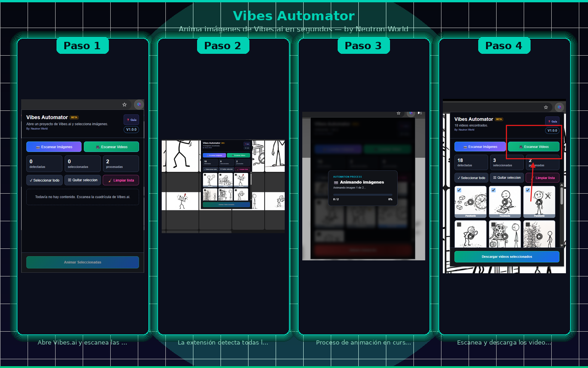
Task: Click Limpiar lista in Paso 1
Action: [121, 180]
